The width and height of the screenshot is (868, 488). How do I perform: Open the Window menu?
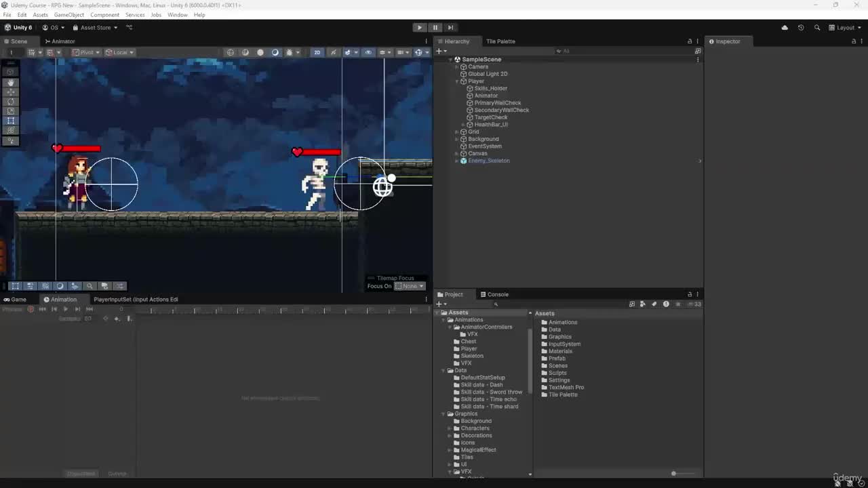point(178,15)
